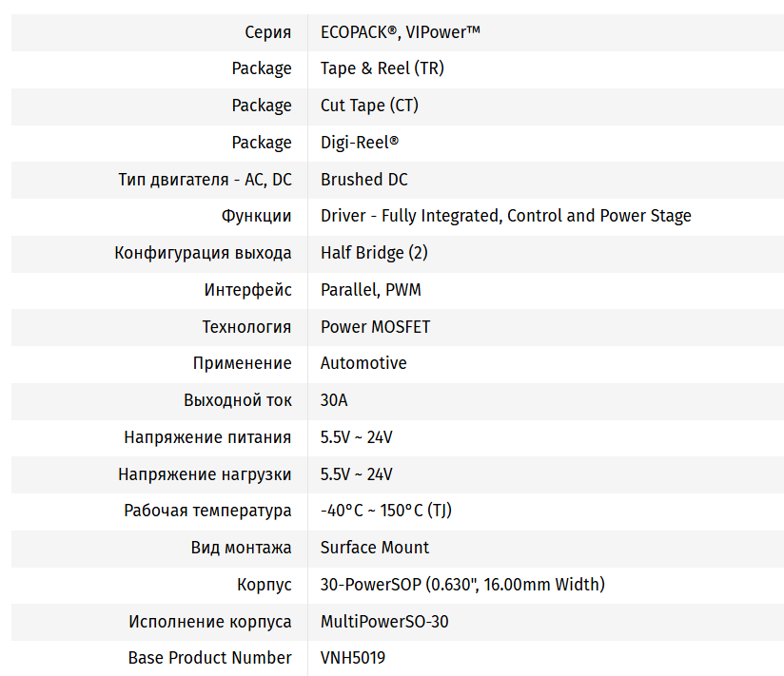The height and width of the screenshot is (676, 784).
Task: Click the MultiPowerSO-30 package value
Action: point(384,622)
